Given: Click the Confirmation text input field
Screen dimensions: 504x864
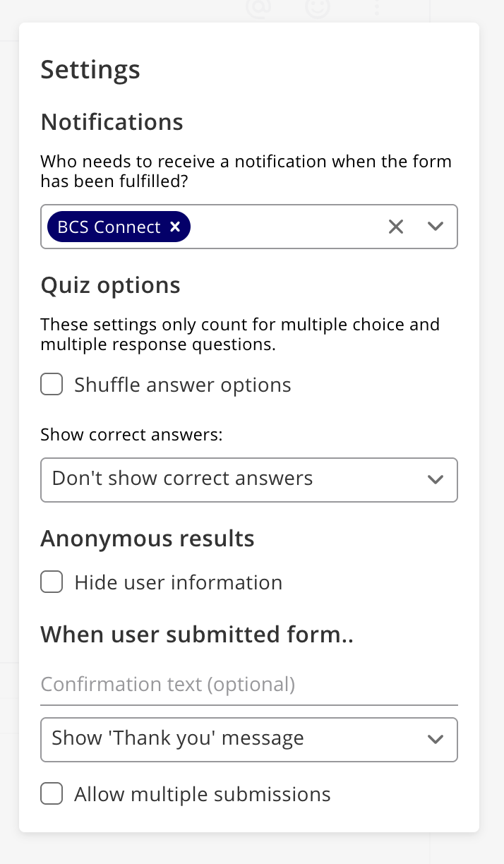Looking at the screenshot, I should pos(249,685).
